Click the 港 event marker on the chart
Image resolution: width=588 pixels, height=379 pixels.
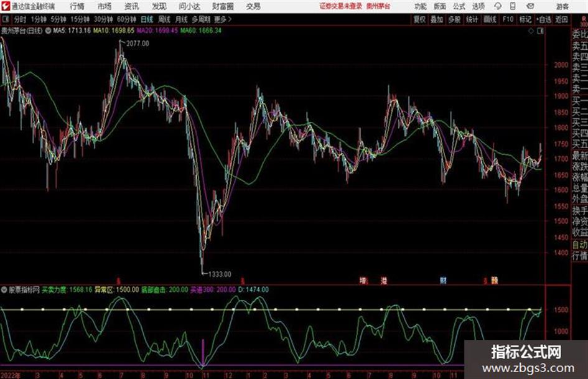tap(384, 280)
